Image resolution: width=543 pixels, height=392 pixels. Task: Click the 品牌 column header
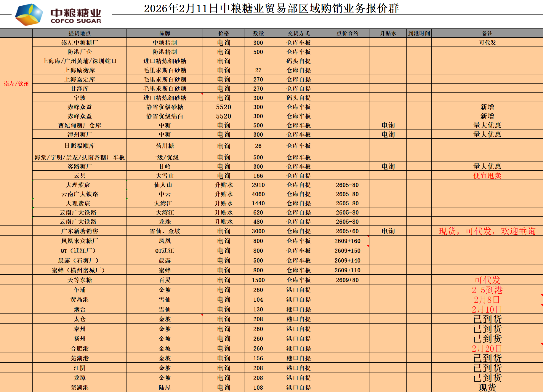click(x=164, y=33)
